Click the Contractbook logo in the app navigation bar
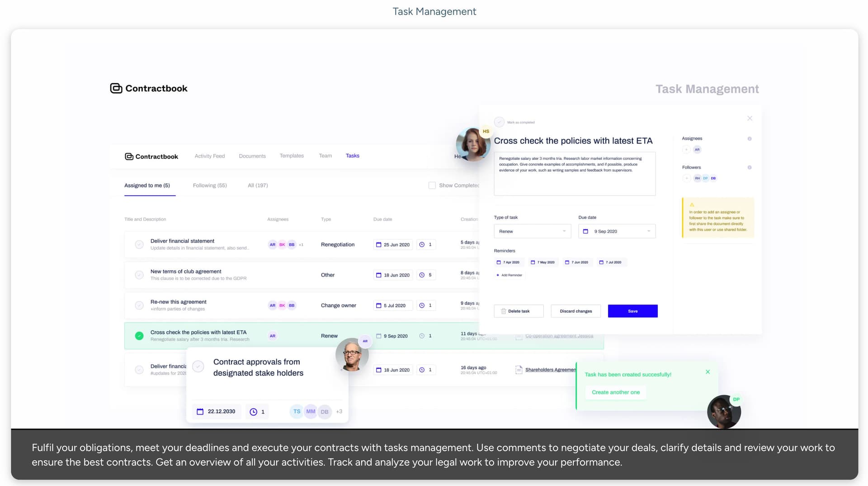The image size is (868, 486). pyautogui.click(x=151, y=157)
